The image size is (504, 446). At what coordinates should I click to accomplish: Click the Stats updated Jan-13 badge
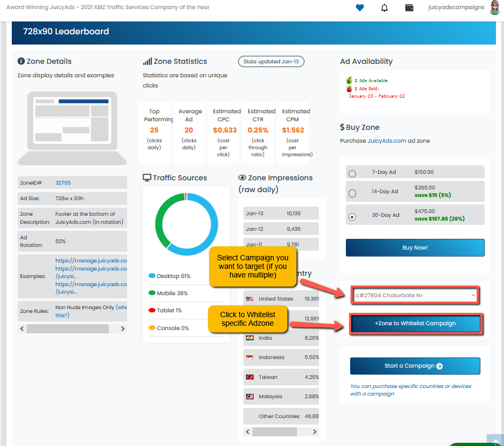click(271, 62)
